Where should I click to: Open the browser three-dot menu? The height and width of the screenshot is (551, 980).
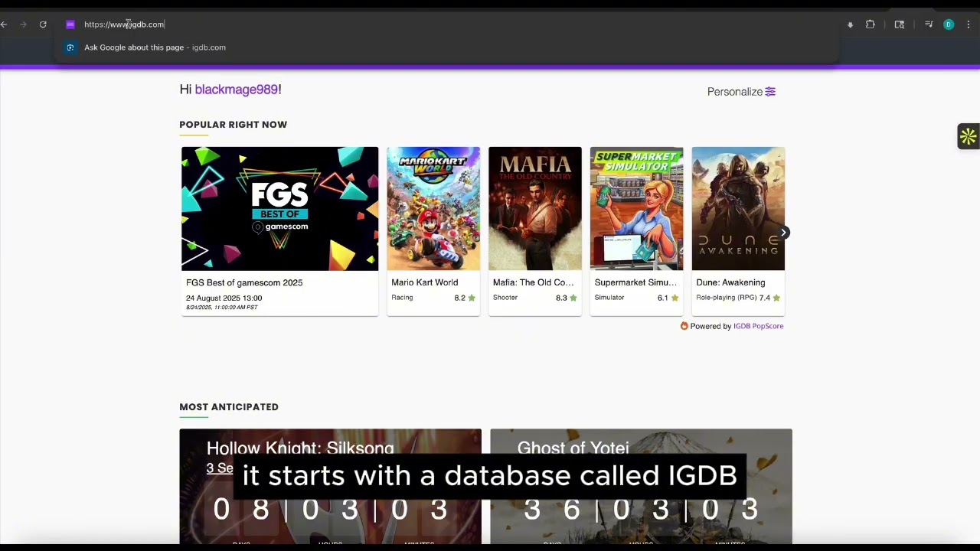click(x=969, y=24)
